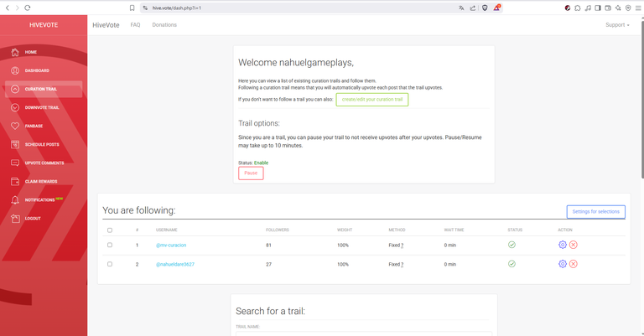Open the Donations nav item
Screen dimensions: 644x336
pos(164,25)
